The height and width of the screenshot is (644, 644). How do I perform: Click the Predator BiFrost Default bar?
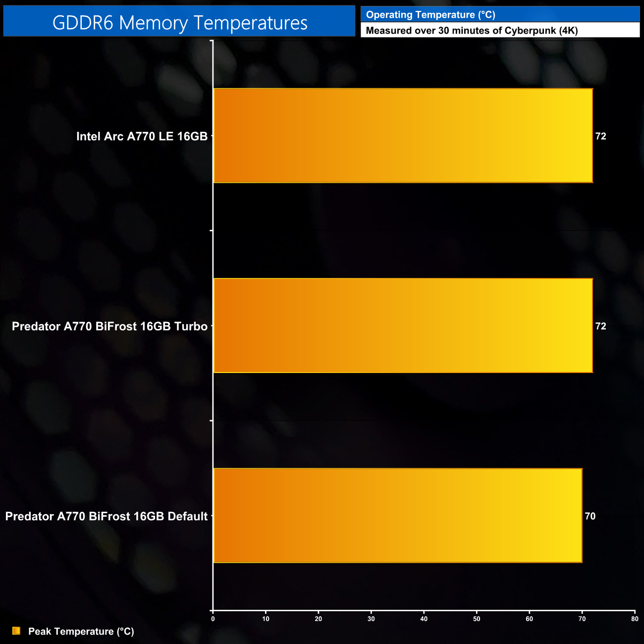point(398,516)
